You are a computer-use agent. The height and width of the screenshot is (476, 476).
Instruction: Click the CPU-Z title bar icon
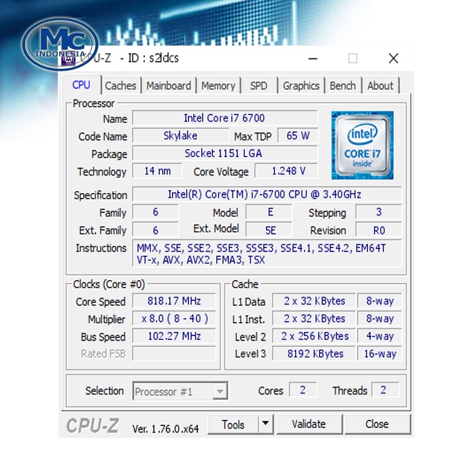point(69,59)
